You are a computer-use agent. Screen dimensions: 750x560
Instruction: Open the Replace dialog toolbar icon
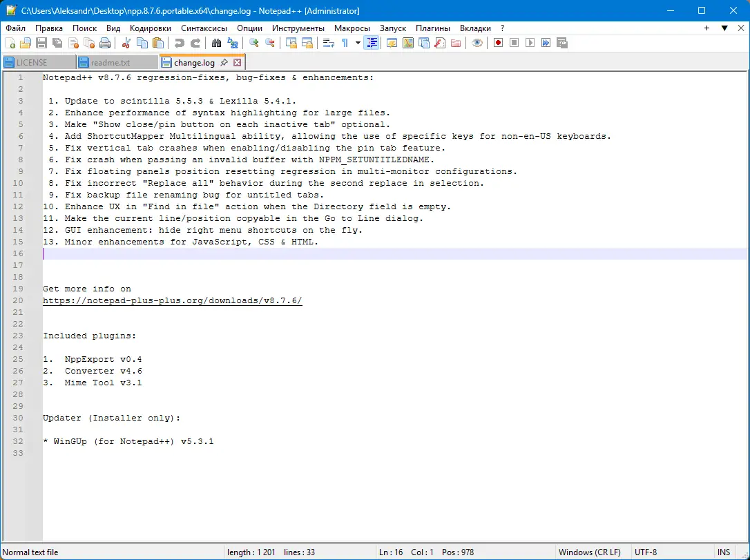[x=233, y=43]
